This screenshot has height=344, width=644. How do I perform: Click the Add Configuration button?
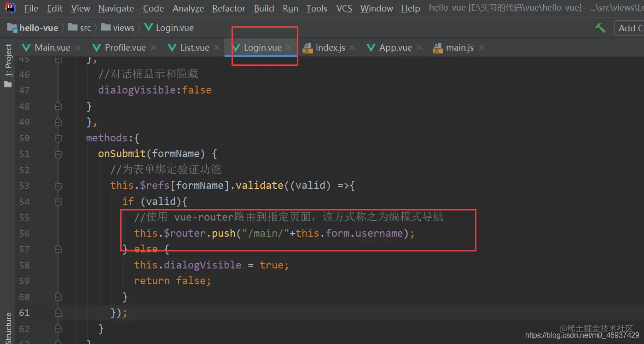(x=629, y=28)
